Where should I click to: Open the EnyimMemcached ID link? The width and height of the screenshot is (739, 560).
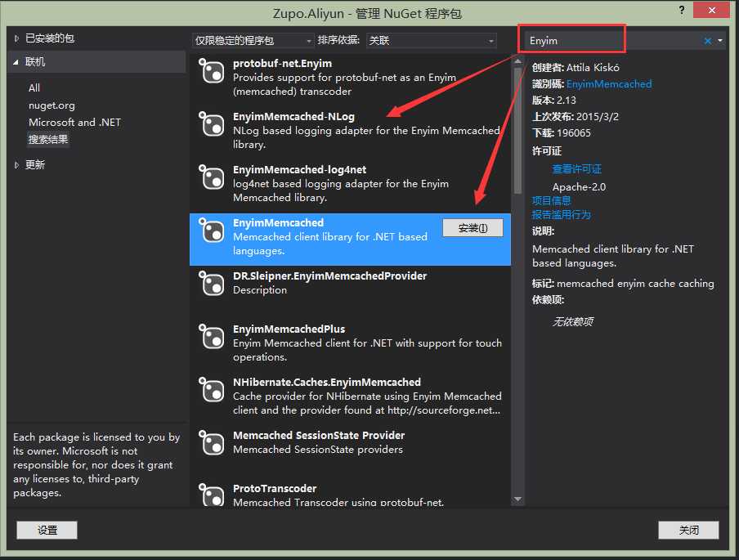pos(609,84)
